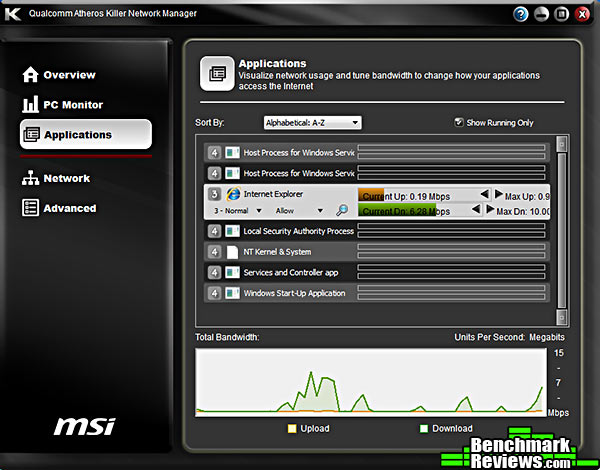Toggle the Show Running Only checkbox

click(459, 123)
